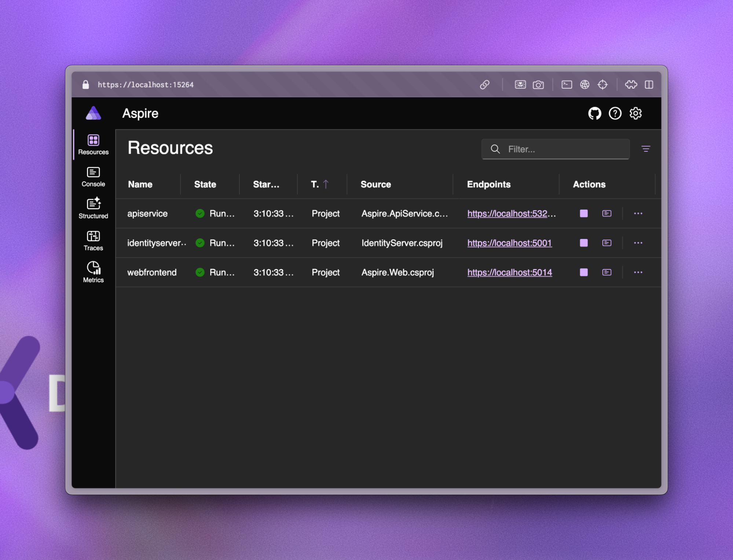
Task: Click the browser address bar URL
Action: pos(145,85)
